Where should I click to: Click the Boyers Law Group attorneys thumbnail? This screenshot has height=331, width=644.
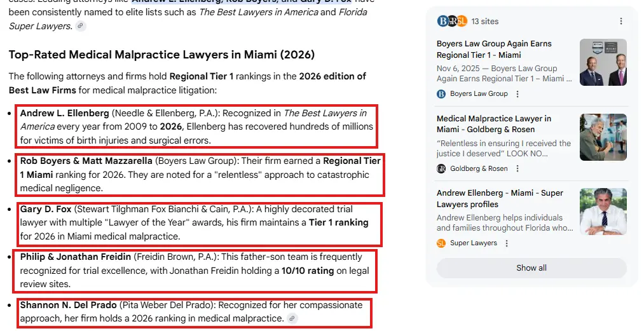pyautogui.click(x=603, y=62)
